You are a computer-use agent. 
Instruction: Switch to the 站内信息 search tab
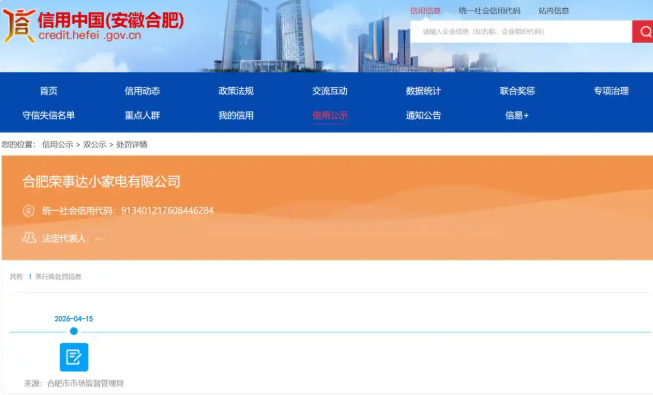[x=553, y=11]
